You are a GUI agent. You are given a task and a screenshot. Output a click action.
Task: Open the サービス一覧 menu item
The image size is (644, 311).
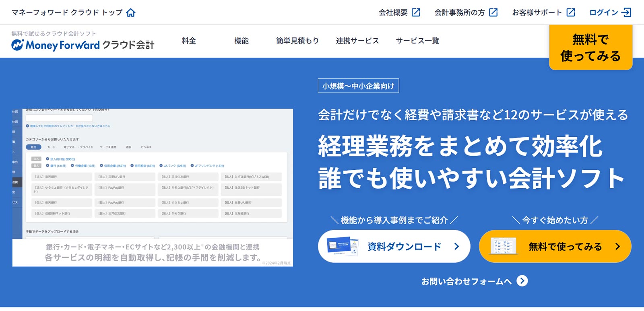[417, 41]
